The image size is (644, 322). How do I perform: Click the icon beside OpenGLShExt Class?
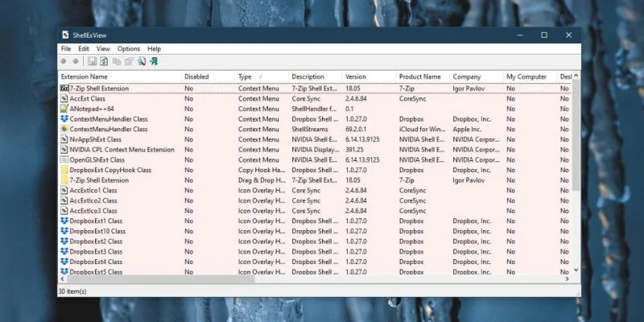64,159
